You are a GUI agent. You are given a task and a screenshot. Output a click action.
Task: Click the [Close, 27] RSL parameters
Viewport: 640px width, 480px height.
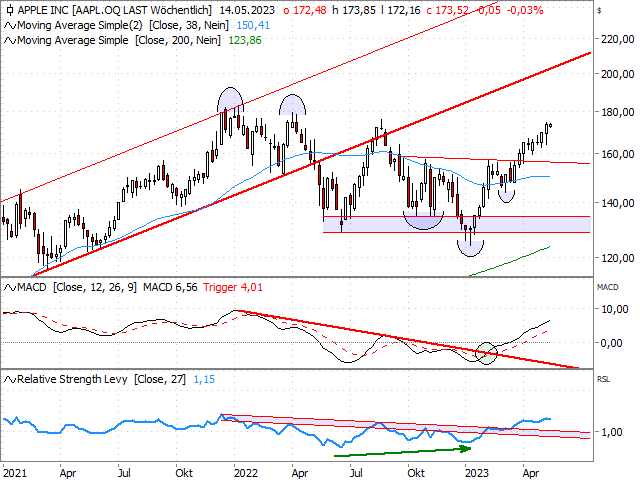[x=160, y=379]
